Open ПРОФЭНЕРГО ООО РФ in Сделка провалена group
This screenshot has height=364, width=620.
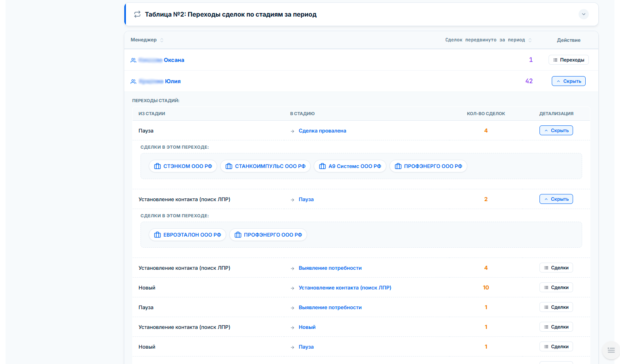point(428,166)
